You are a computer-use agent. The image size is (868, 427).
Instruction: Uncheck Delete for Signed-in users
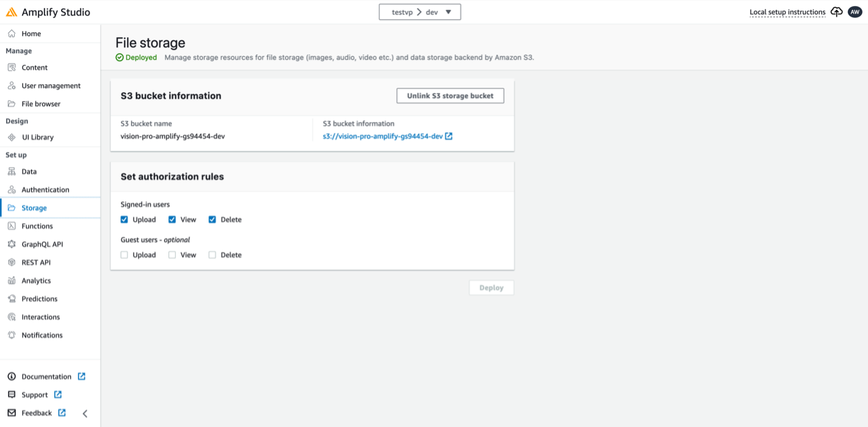[x=212, y=220]
